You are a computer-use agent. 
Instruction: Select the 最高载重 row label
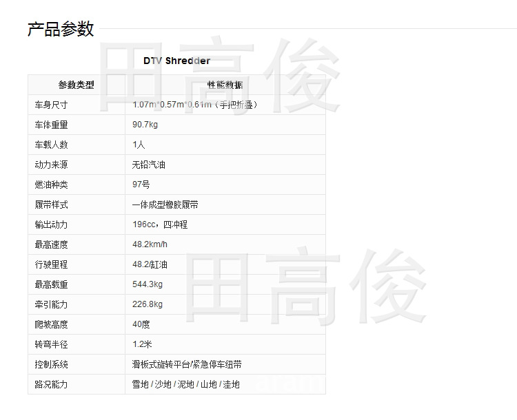[x=51, y=284]
